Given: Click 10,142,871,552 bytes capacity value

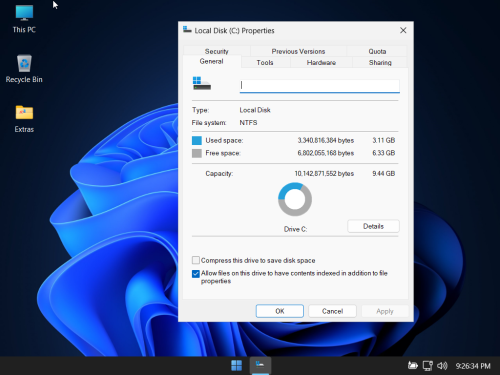Looking at the screenshot, I should pos(324,173).
